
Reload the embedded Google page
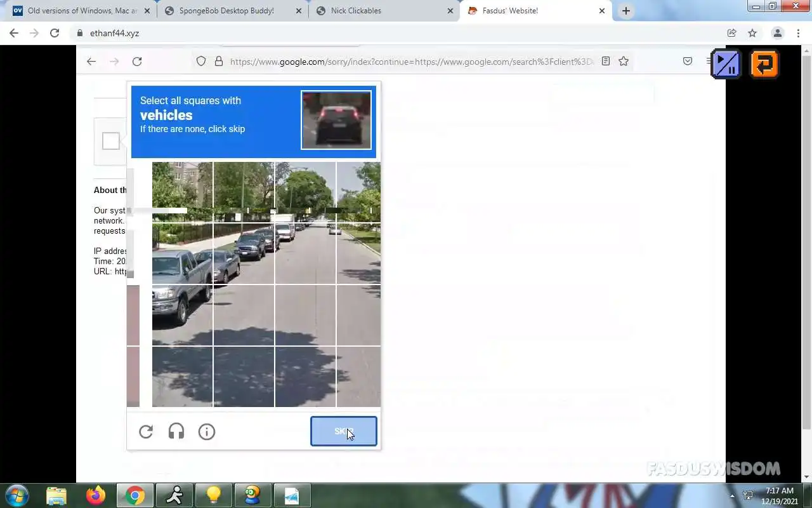tap(137, 62)
